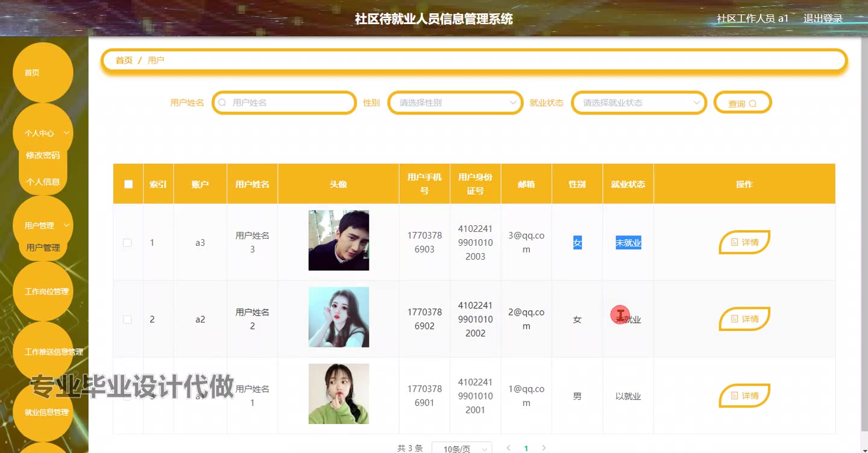Click the 就业状态 column header
868x453 pixels.
tap(628, 184)
